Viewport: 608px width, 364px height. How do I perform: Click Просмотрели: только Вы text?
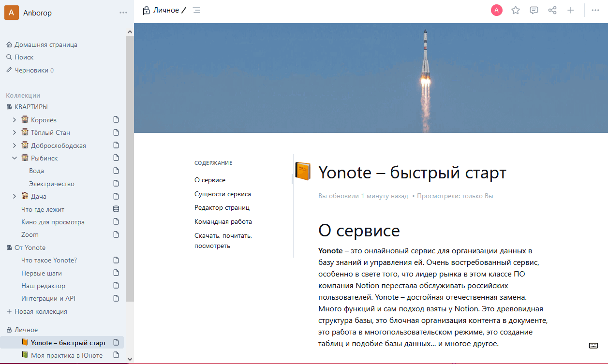pos(455,196)
